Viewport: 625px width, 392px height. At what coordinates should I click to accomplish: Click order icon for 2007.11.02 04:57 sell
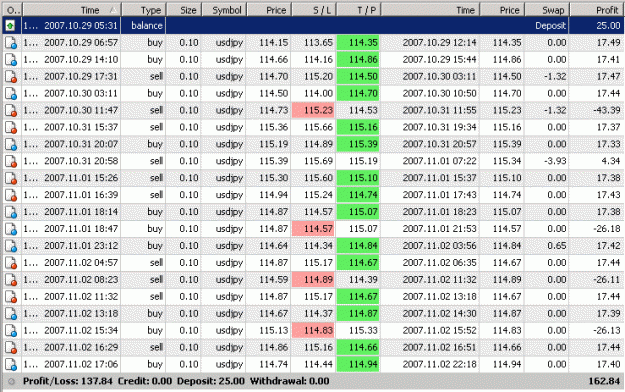11,263
